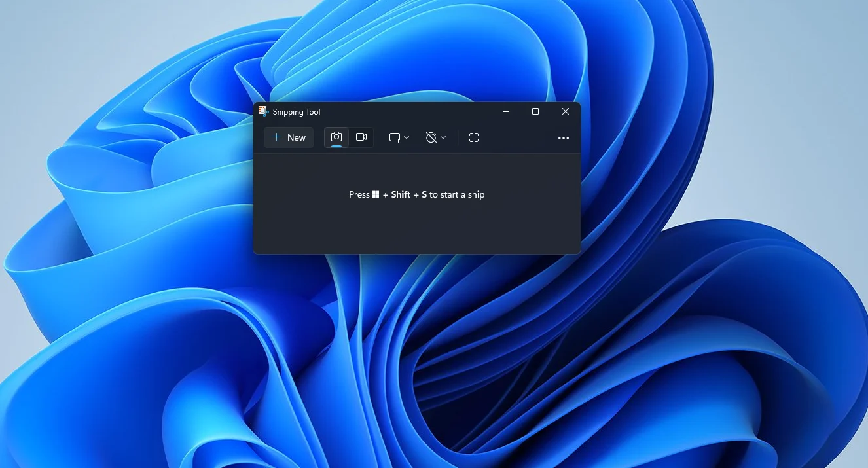Viewport: 868px width, 468px height.
Task: Click the Windows logo glyph in hint
Action: pyautogui.click(x=376, y=194)
